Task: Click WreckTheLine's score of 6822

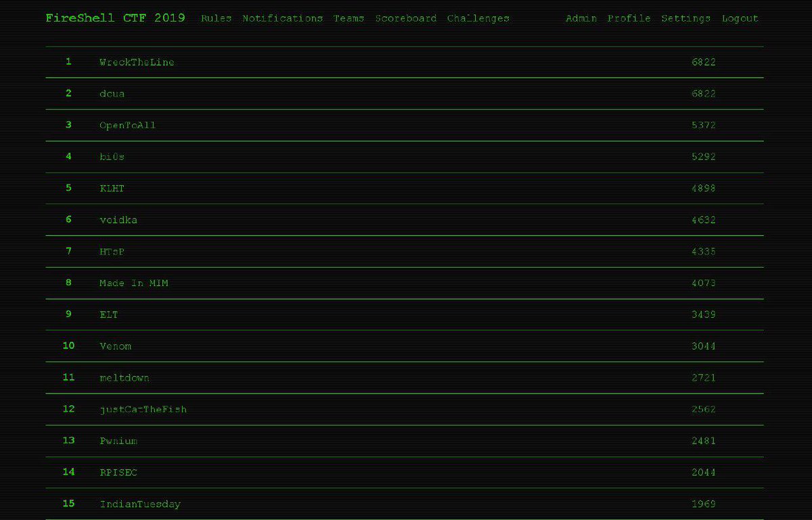Action: point(704,62)
